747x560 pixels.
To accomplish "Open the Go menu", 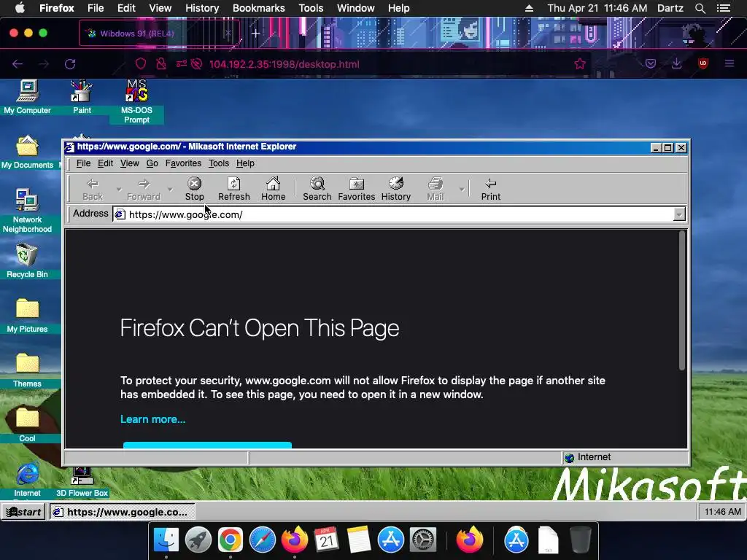I will tap(152, 163).
